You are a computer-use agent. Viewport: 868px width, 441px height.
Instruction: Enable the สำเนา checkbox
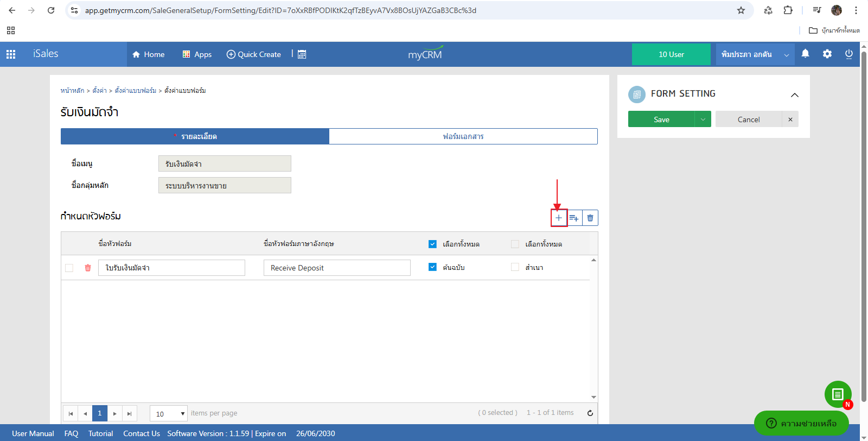pyautogui.click(x=515, y=267)
